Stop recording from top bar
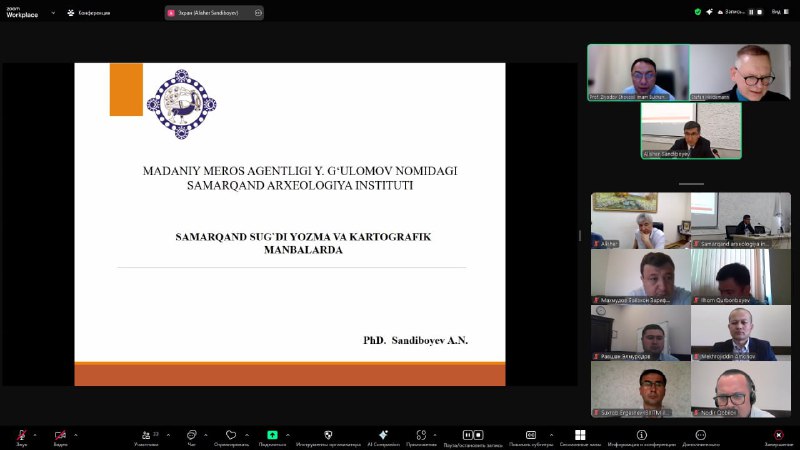This screenshot has height=450, width=800. pos(759,12)
